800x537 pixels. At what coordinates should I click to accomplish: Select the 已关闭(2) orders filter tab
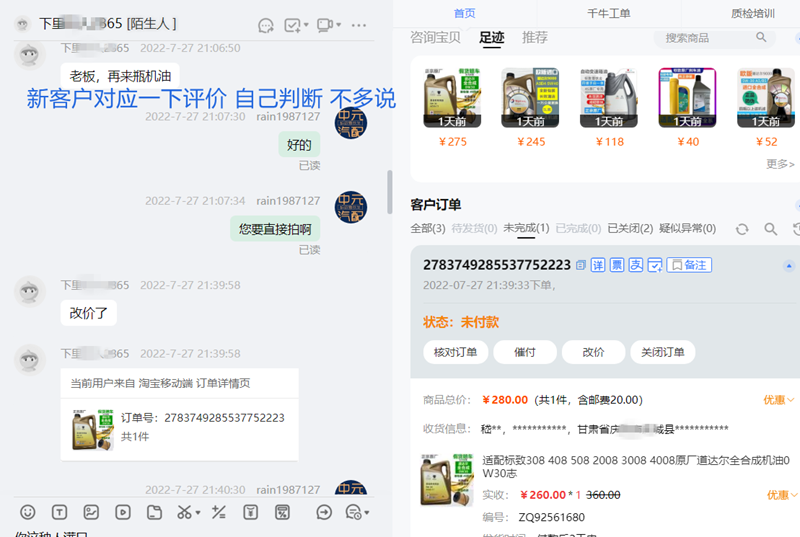(x=630, y=229)
